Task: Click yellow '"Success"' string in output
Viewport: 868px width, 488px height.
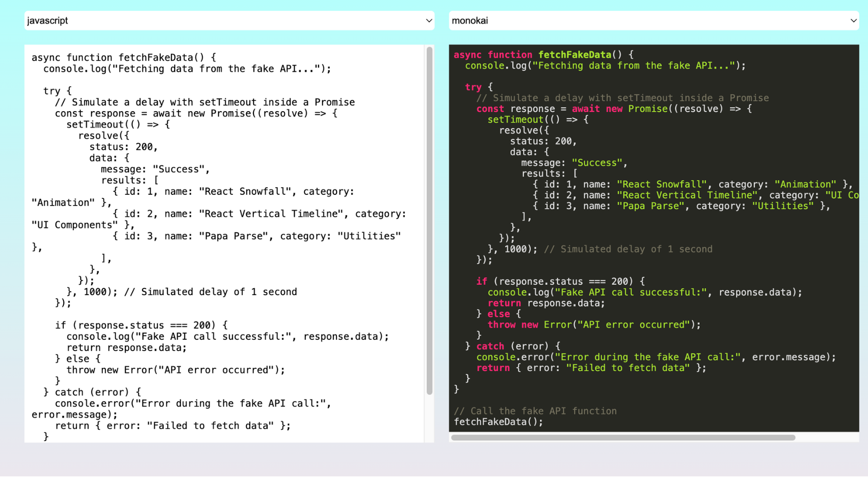Action: pos(597,163)
